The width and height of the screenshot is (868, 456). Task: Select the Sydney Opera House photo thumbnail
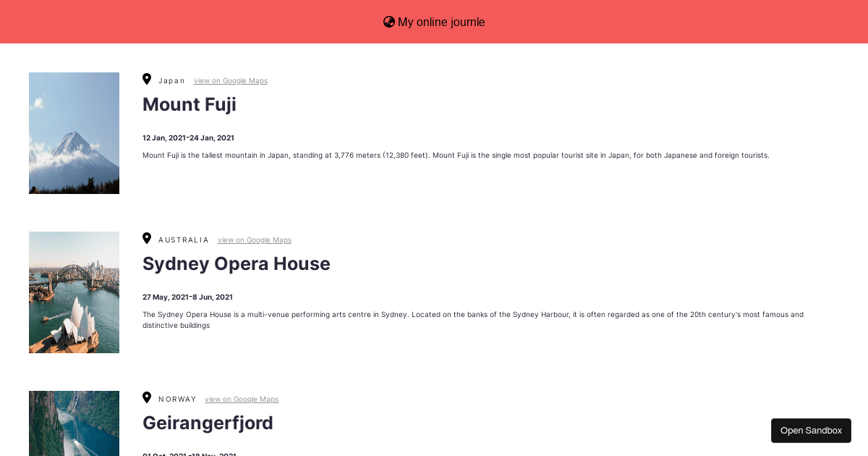74,292
